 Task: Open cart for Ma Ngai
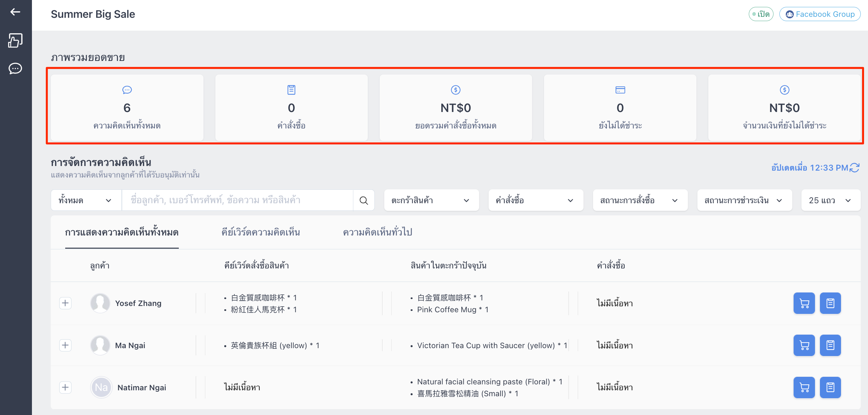pyautogui.click(x=804, y=345)
